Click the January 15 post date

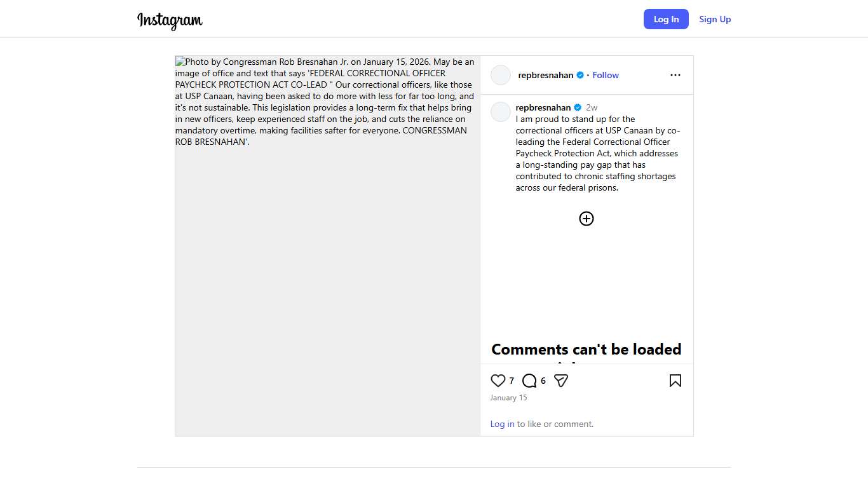[x=508, y=398]
